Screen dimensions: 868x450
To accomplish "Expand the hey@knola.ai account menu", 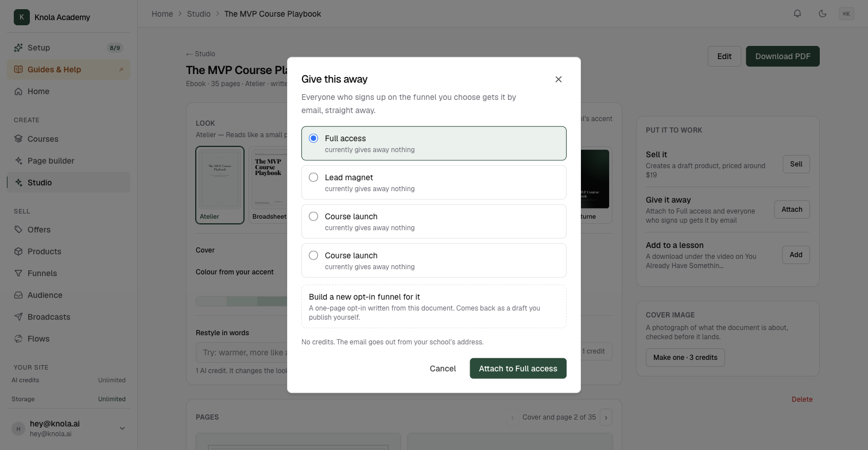I will (122, 428).
